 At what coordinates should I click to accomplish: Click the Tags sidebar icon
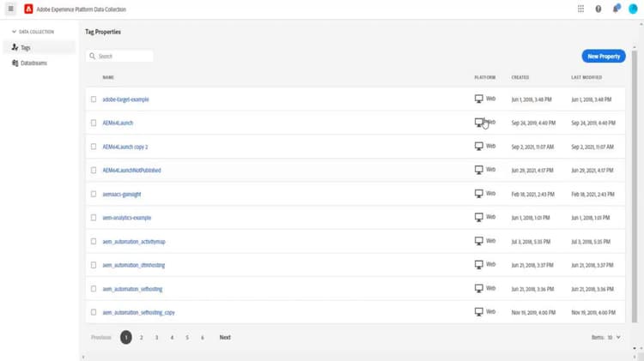pos(15,47)
